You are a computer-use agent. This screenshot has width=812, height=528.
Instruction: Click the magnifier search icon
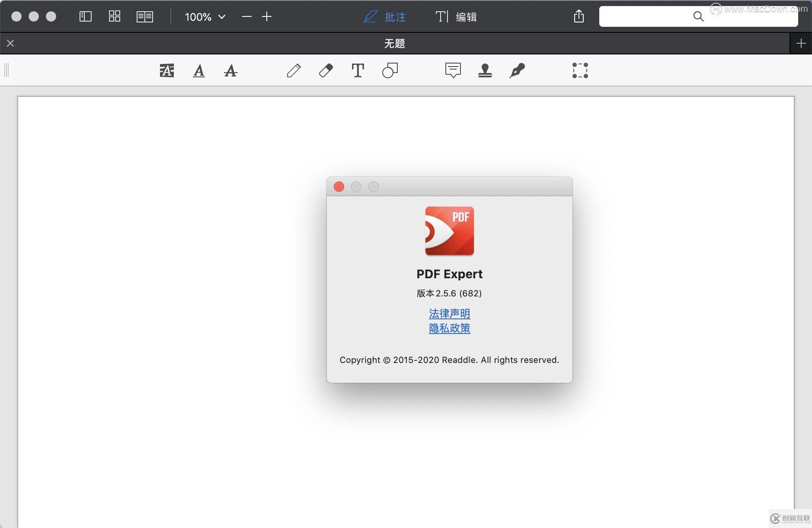click(698, 16)
